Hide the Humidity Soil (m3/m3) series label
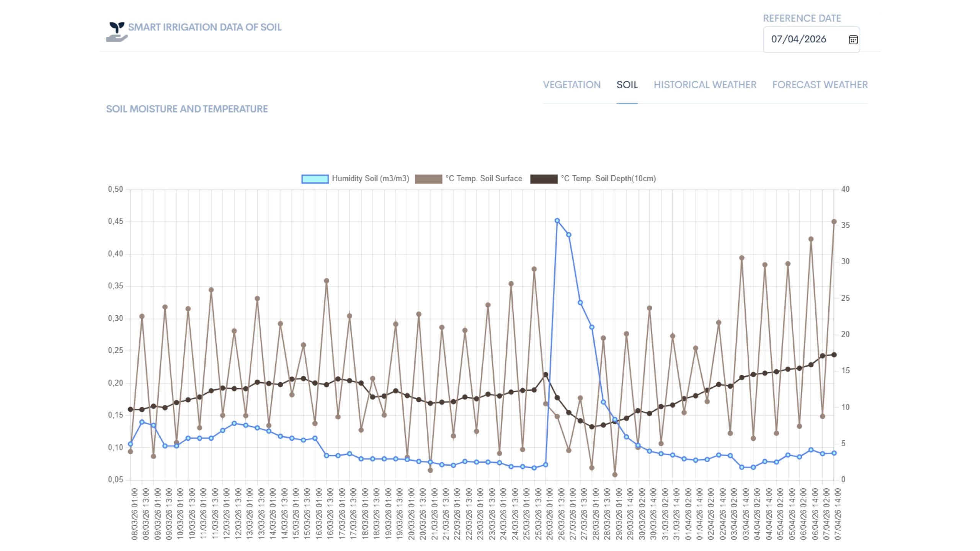 (x=370, y=178)
